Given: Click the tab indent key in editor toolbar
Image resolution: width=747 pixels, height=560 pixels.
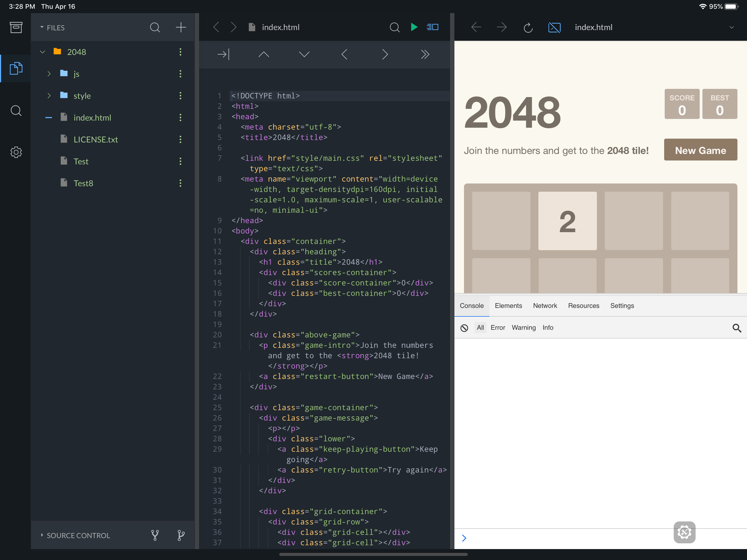Looking at the screenshot, I should [x=223, y=54].
